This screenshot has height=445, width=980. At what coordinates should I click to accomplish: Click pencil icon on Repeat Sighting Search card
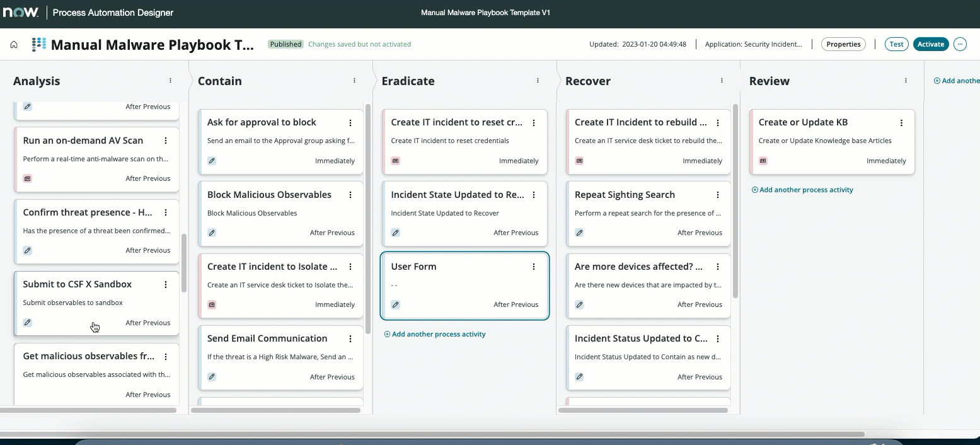pyautogui.click(x=579, y=233)
